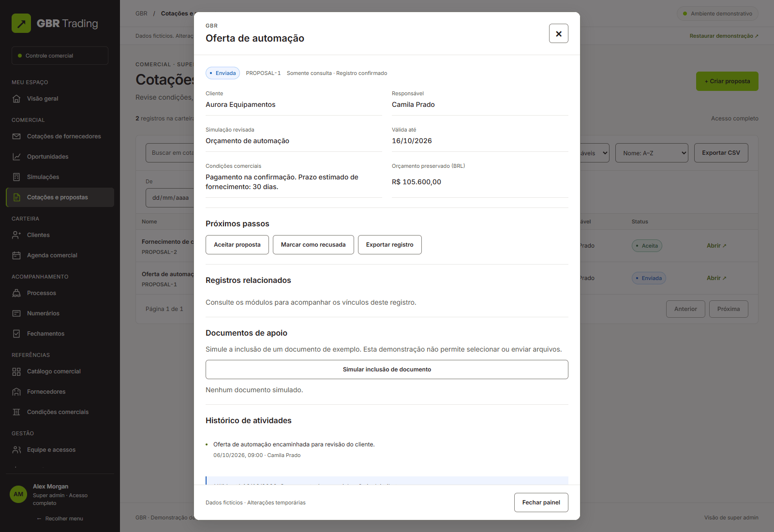Click the Oportunidades chart icon
The height and width of the screenshot is (532, 774).
(x=16, y=157)
